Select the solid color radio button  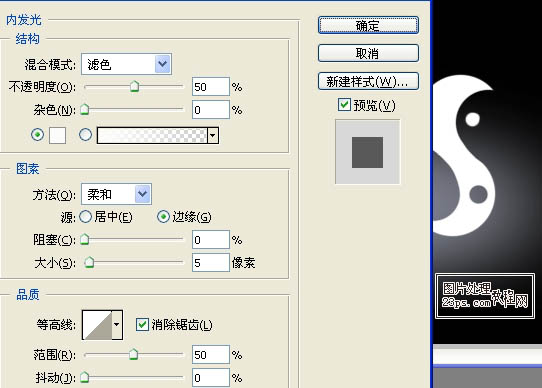(37, 135)
